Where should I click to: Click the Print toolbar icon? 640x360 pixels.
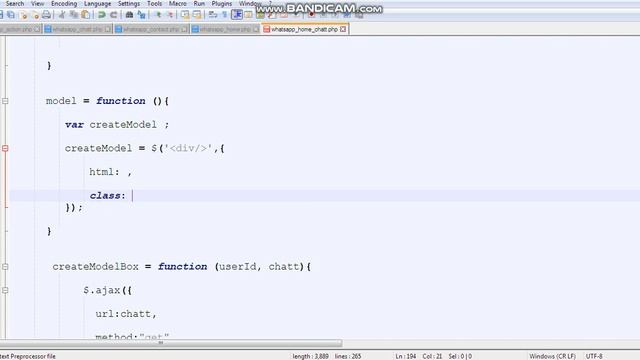[47, 15]
